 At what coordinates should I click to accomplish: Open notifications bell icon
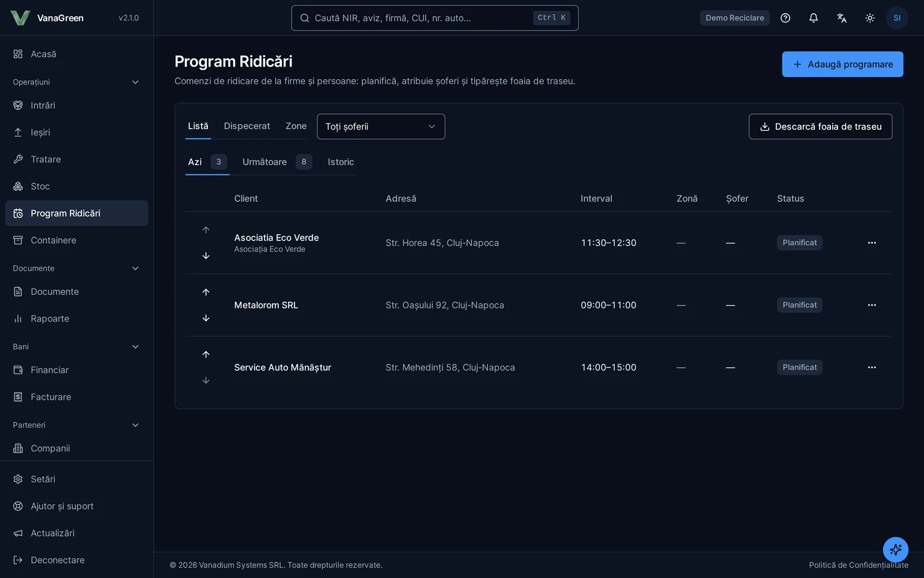(814, 18)
